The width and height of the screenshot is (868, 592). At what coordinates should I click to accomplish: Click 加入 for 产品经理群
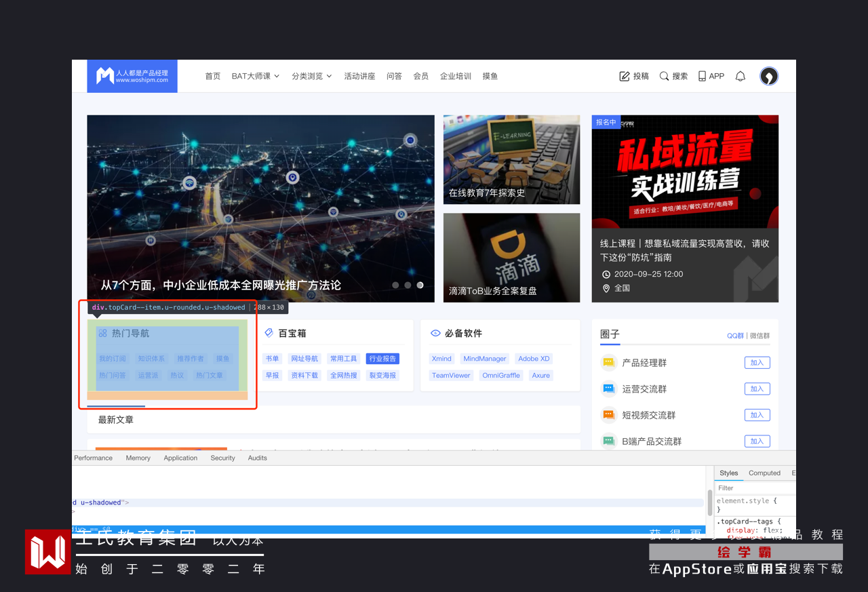pos(757,363)
